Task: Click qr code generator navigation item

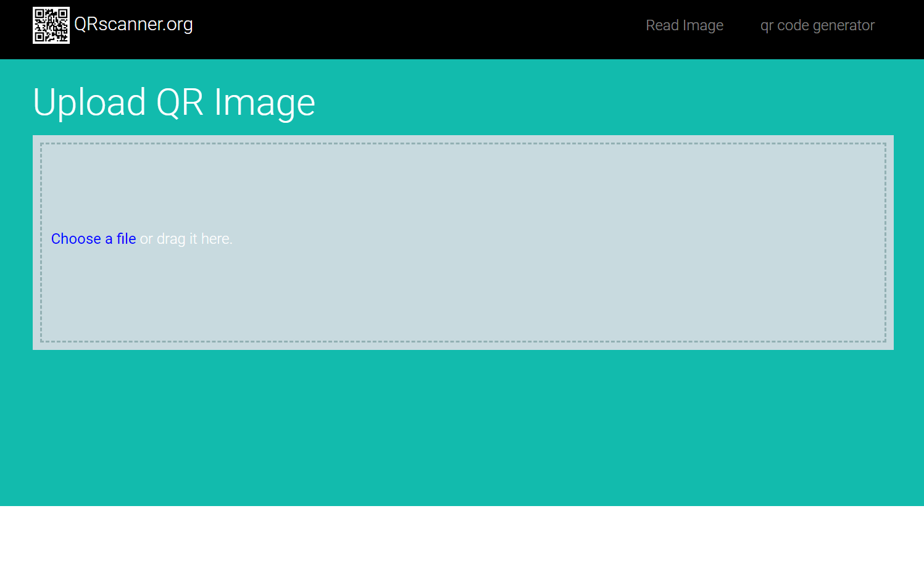Action: point(817,25)
